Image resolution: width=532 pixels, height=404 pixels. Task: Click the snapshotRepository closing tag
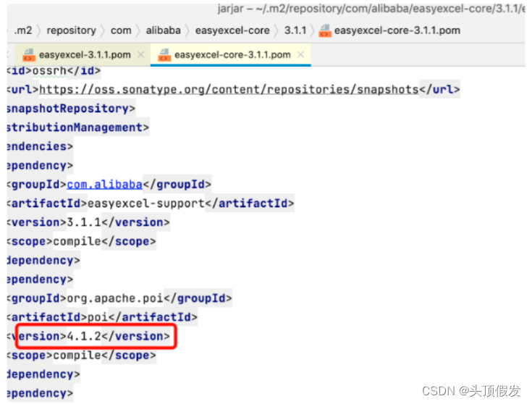click(71, 109)
